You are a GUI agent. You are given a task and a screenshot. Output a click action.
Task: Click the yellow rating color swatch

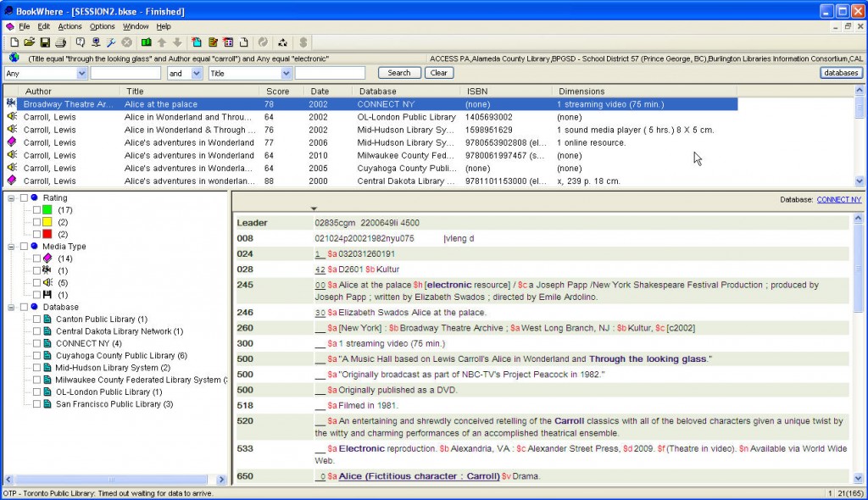[x=47, y=222]
